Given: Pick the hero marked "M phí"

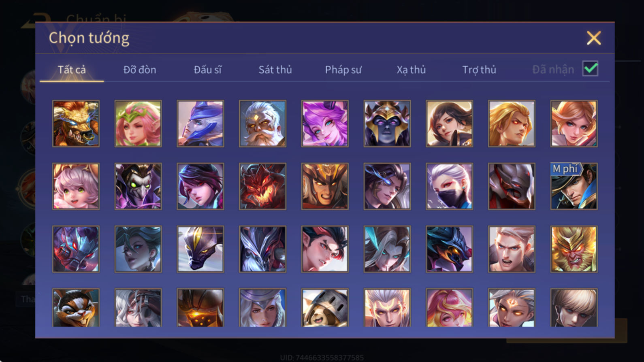Looking at the screenshot, I should point(574,186).
